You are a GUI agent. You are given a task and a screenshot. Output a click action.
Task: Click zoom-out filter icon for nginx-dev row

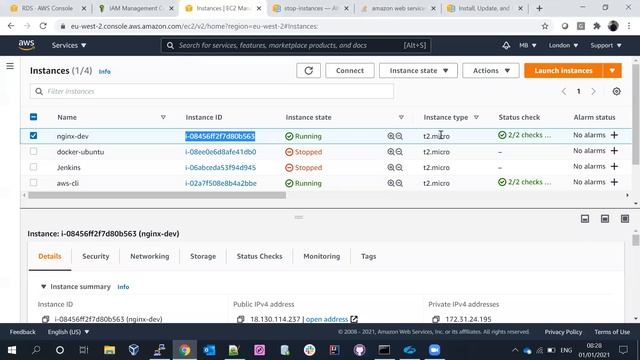(399, 136)
